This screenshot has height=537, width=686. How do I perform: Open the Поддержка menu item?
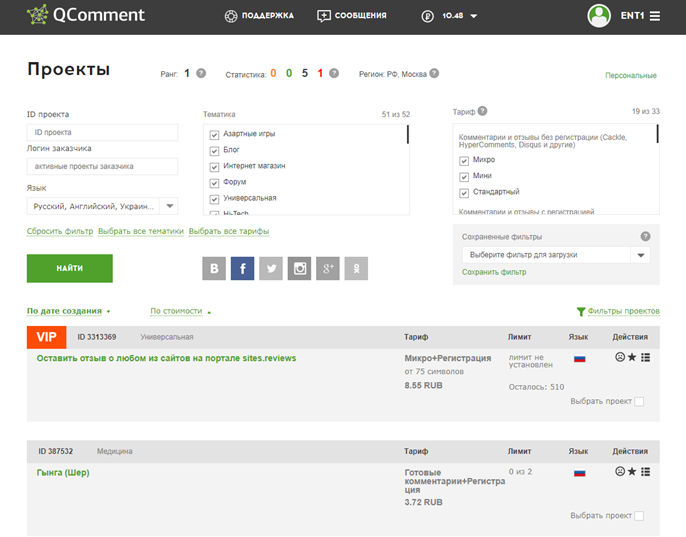[259, 16]
